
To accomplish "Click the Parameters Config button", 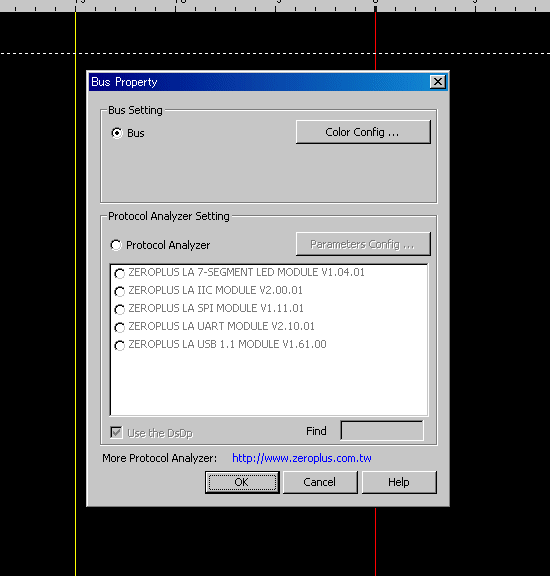I will click(363, 244).
